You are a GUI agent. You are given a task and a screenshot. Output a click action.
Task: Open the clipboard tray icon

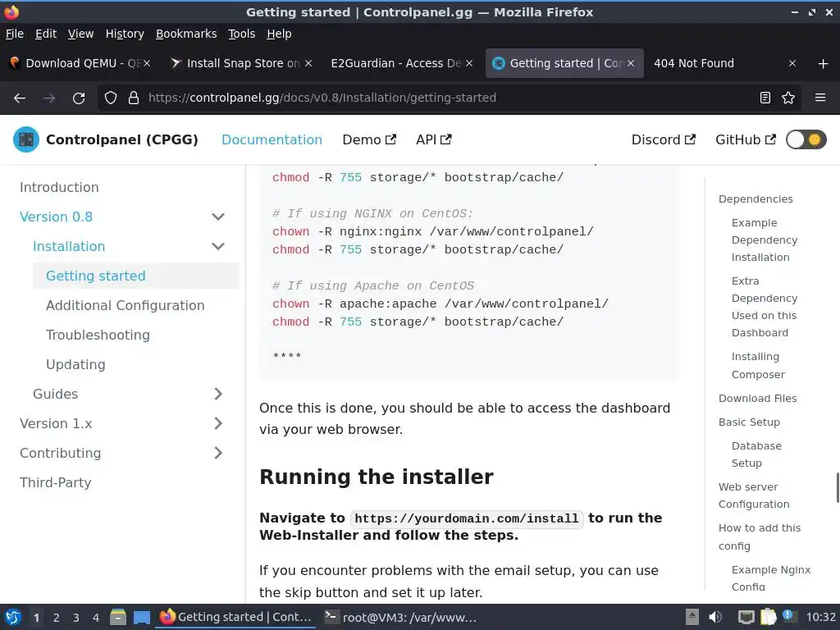[x=768, y=618]
